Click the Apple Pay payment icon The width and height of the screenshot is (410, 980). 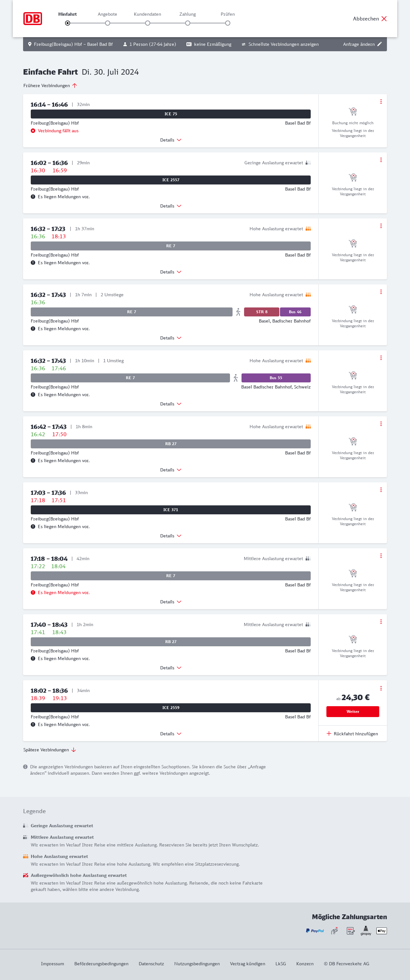click(x=381, y=931)
